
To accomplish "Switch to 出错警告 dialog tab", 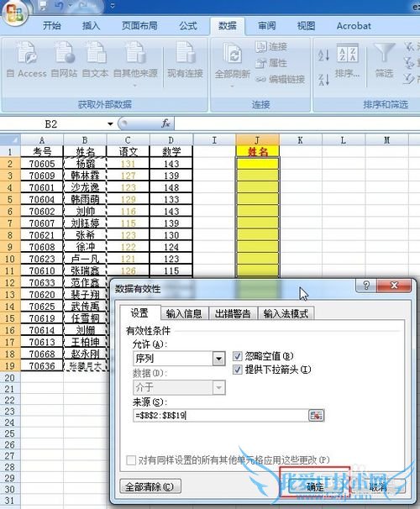I will point(233,314).
